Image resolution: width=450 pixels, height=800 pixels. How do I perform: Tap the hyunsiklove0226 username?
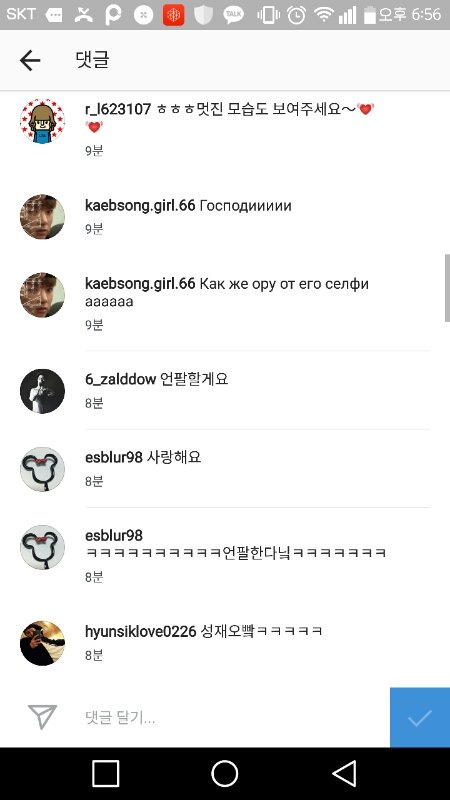140,631
